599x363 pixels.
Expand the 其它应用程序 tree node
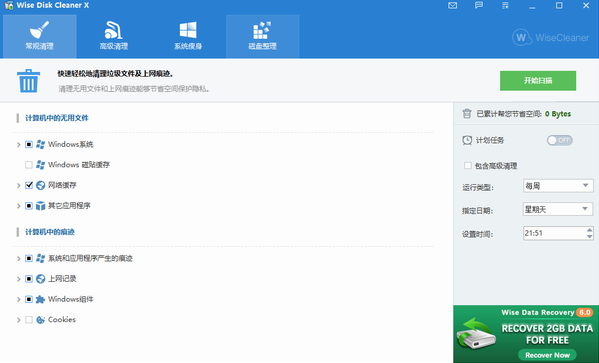point(18,206)
